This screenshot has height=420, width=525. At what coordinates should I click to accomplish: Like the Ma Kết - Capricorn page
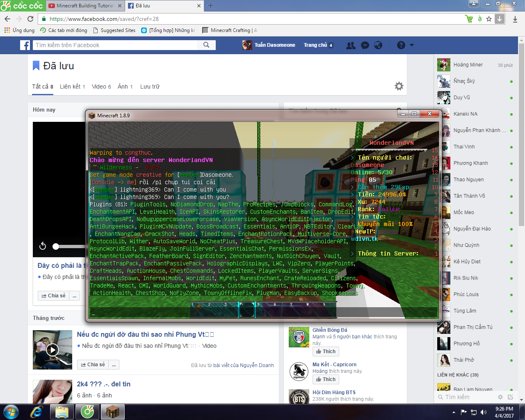pyautogui.click(x=326, y=379)
